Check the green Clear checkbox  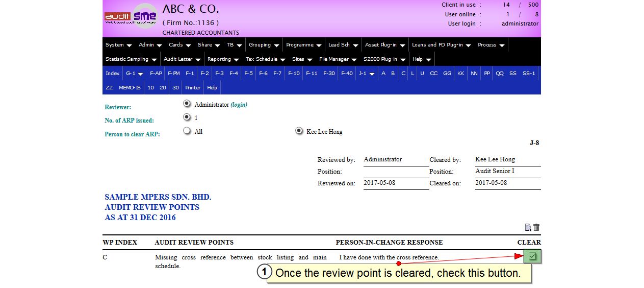coord(532,256)
